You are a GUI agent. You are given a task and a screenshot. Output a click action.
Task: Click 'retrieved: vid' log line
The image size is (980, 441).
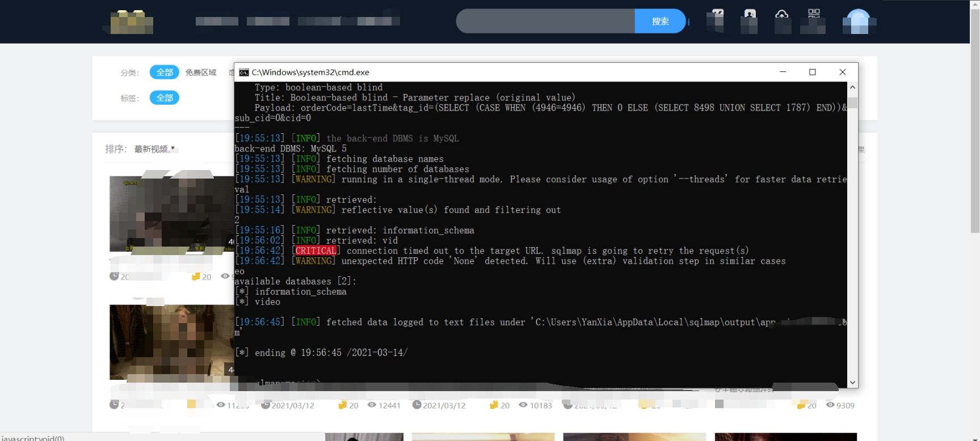(316, 240)
